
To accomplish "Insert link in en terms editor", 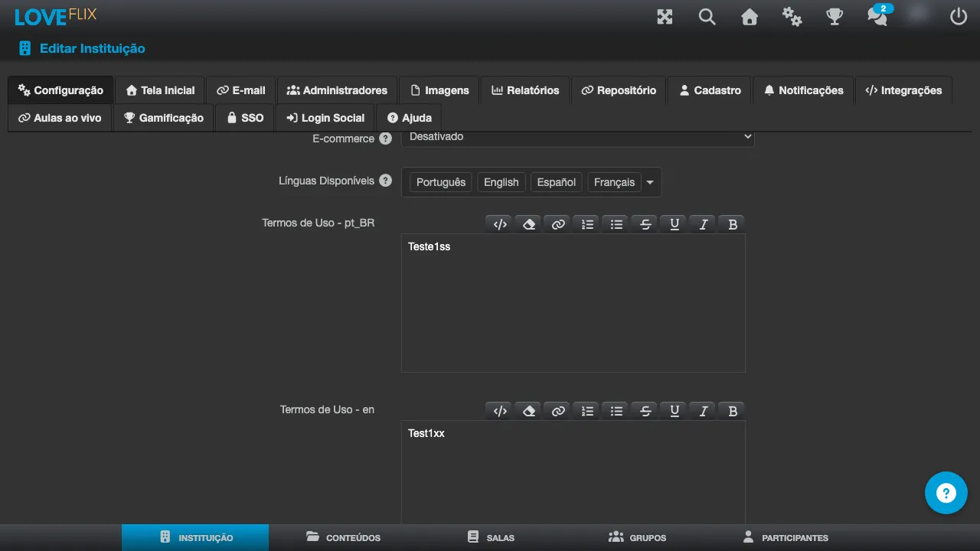I will [558, 410].
